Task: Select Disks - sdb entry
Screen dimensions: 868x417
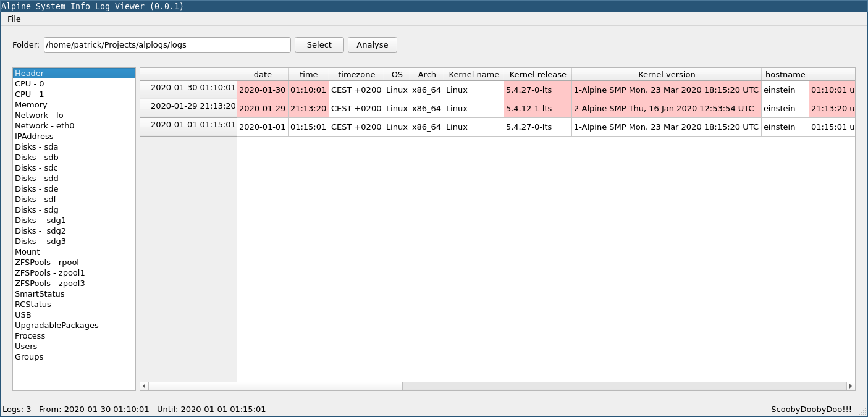Action: pos(74,158)
